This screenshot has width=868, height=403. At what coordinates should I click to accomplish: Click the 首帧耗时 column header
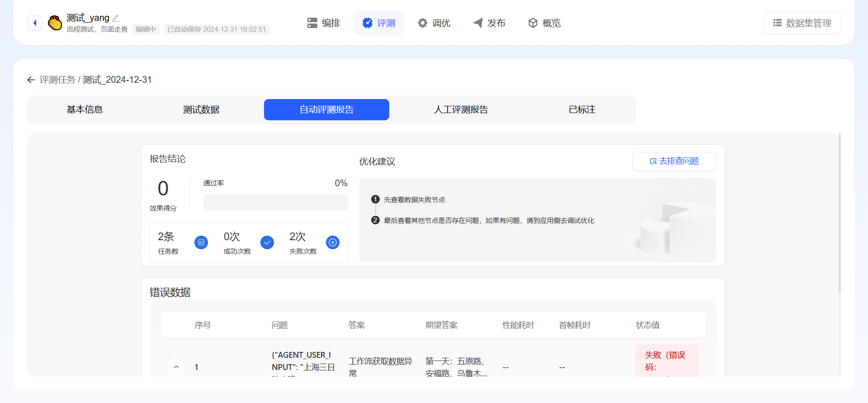coord(575,325)
